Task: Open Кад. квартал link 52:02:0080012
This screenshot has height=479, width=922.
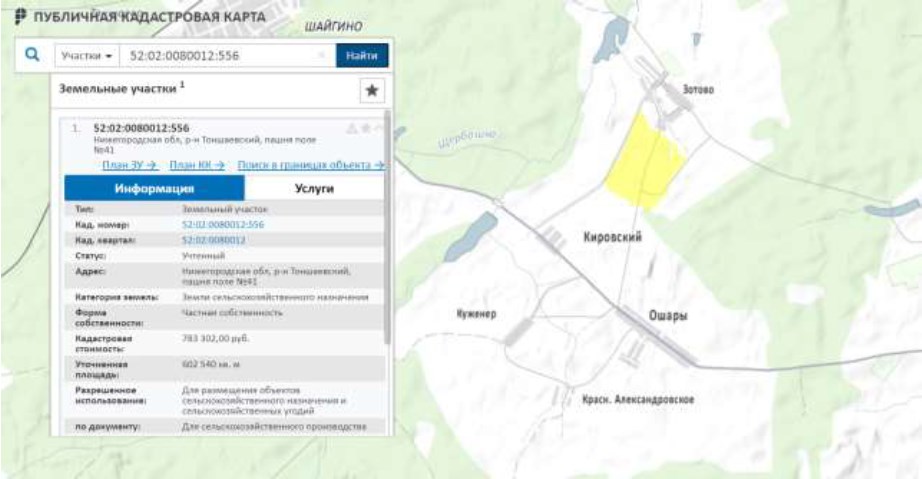Action: click(213, 240)
